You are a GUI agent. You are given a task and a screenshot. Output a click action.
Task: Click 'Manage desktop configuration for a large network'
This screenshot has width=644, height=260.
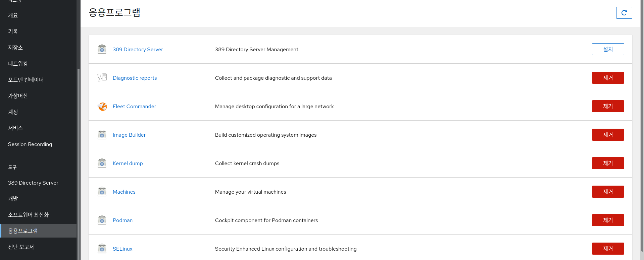point(274,106)
